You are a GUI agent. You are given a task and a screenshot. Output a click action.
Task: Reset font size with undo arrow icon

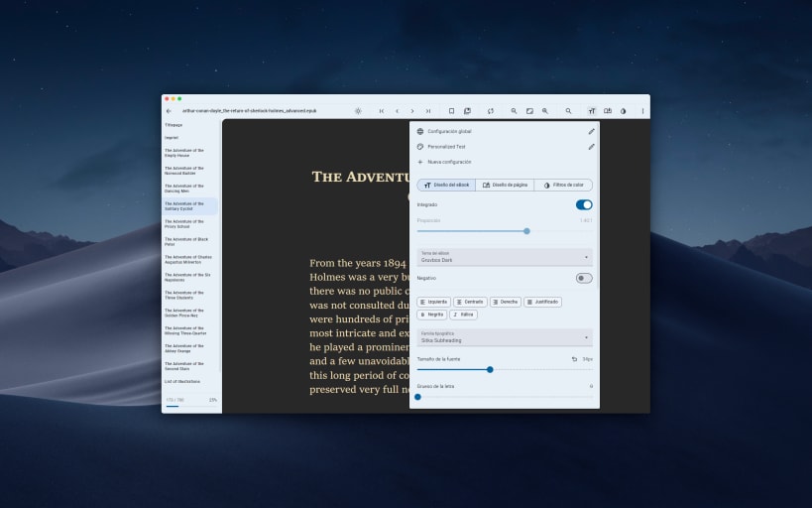point(574,359)
